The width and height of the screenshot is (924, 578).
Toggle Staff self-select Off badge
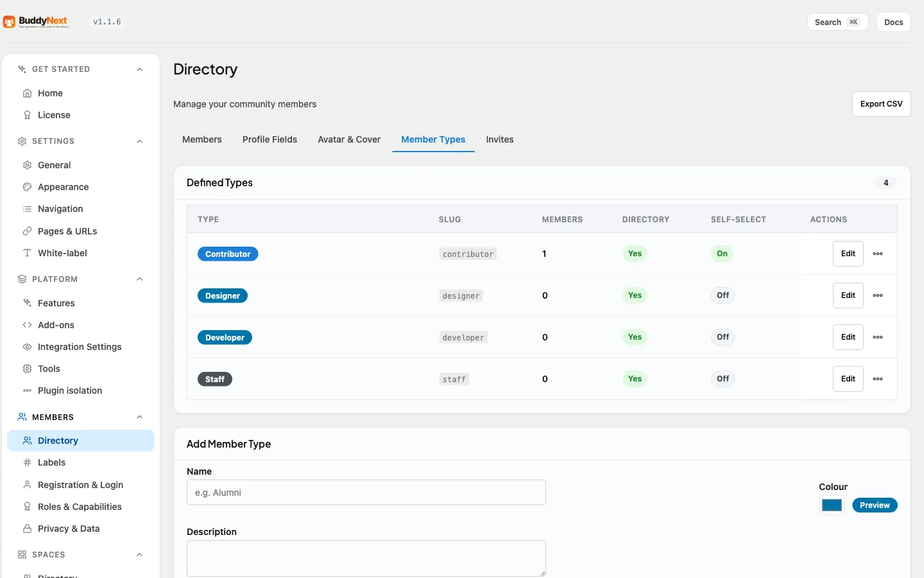click(723, 379)
